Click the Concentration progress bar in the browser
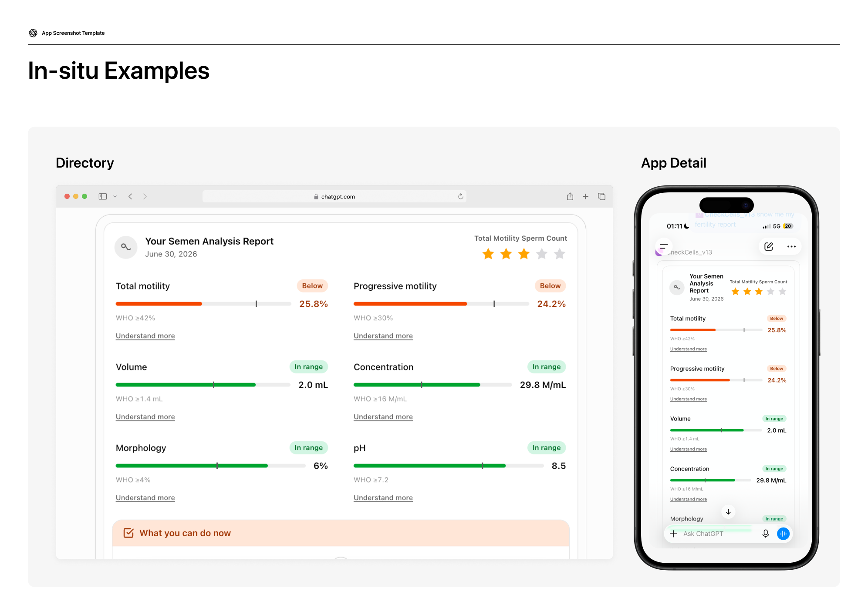 [433, 385]
